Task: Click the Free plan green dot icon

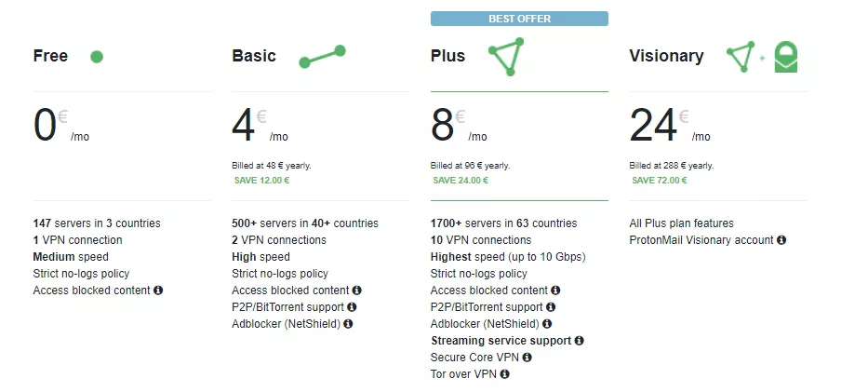Action: point(97,57)
